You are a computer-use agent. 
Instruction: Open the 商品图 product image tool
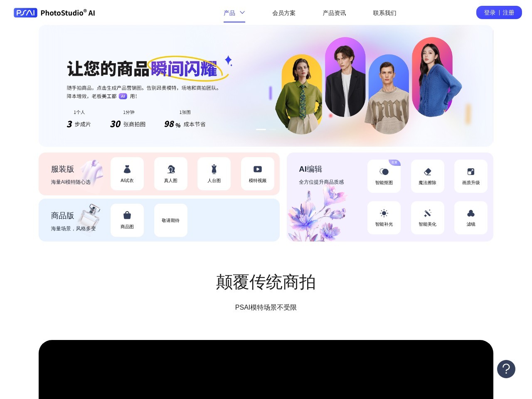(127, 220)
